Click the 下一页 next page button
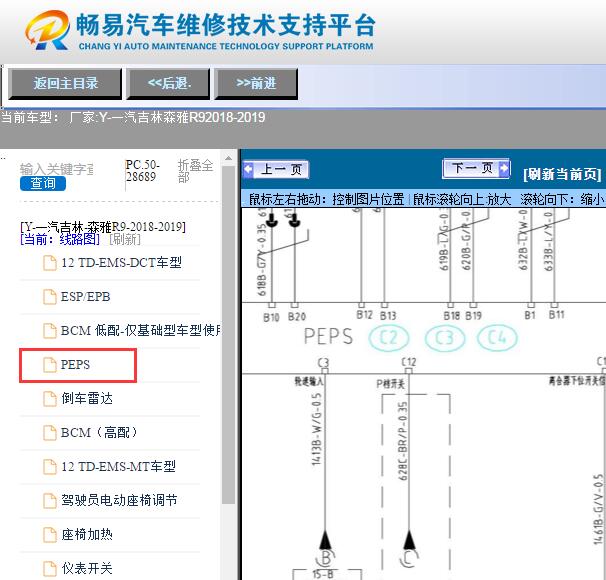Screen dimensions: 606x580 (x=476, y=168)
